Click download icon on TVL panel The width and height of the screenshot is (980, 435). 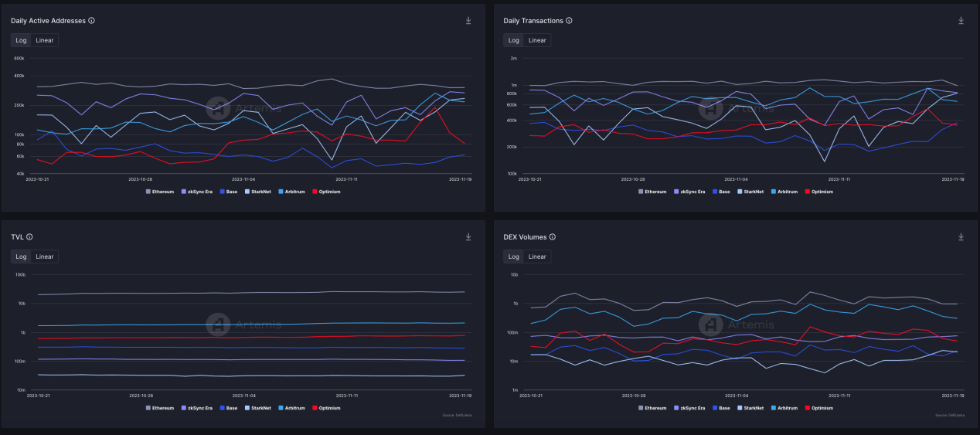click(468, 237)
